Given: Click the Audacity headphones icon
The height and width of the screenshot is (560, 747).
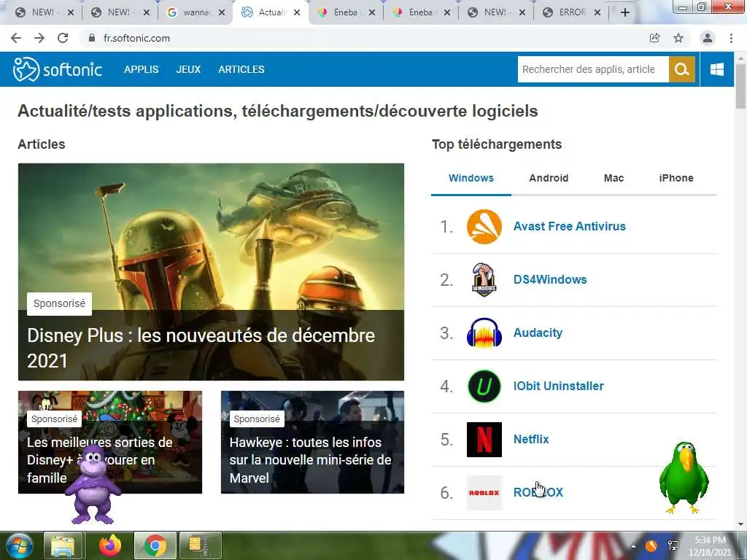Looking at the screenshot, I should (x=484, y=332).
